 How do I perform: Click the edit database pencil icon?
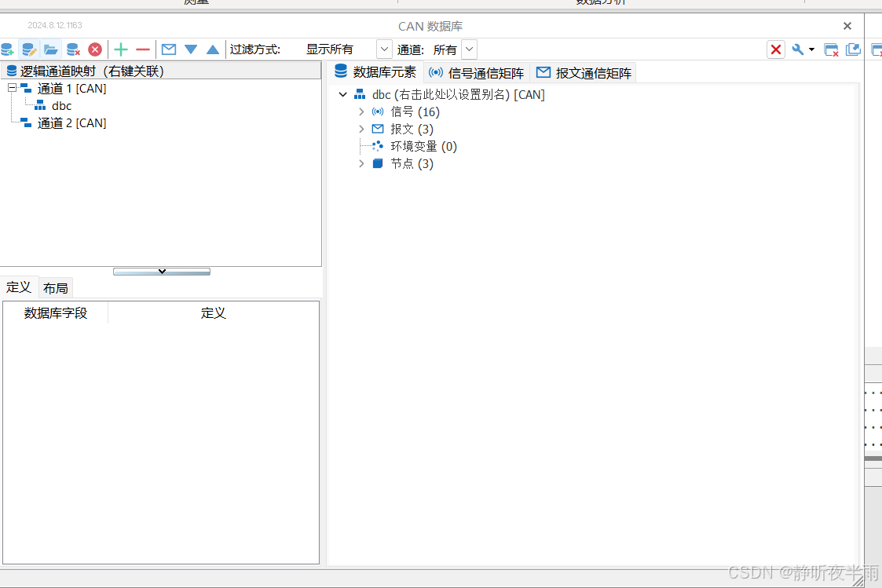coord(29,49)
